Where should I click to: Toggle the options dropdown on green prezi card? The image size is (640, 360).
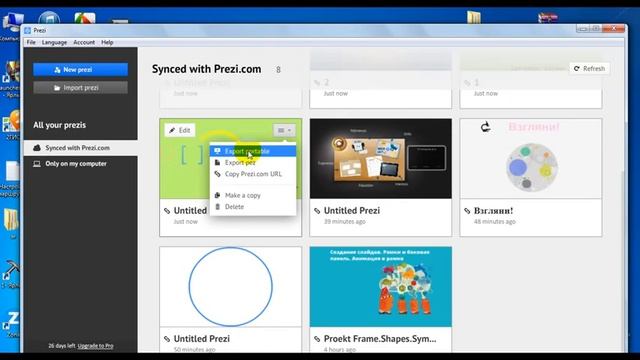tap(284, 130)
